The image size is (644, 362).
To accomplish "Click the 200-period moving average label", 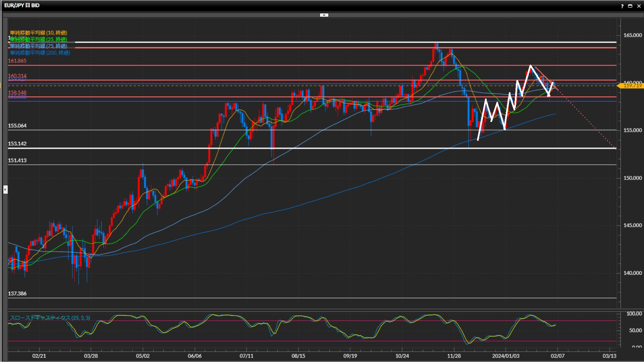I will (x=40, y=53).
